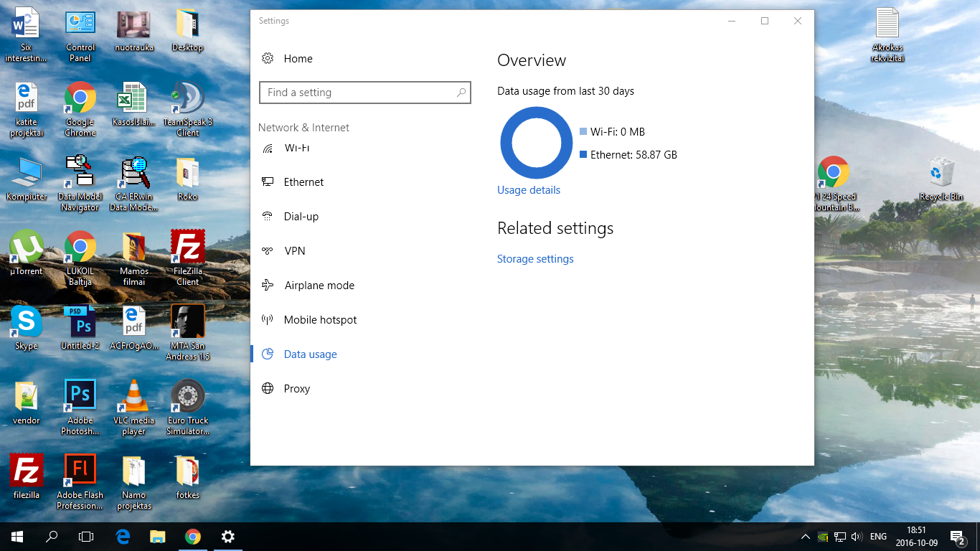Select the vendor file icon

click(x=27, y=402)
